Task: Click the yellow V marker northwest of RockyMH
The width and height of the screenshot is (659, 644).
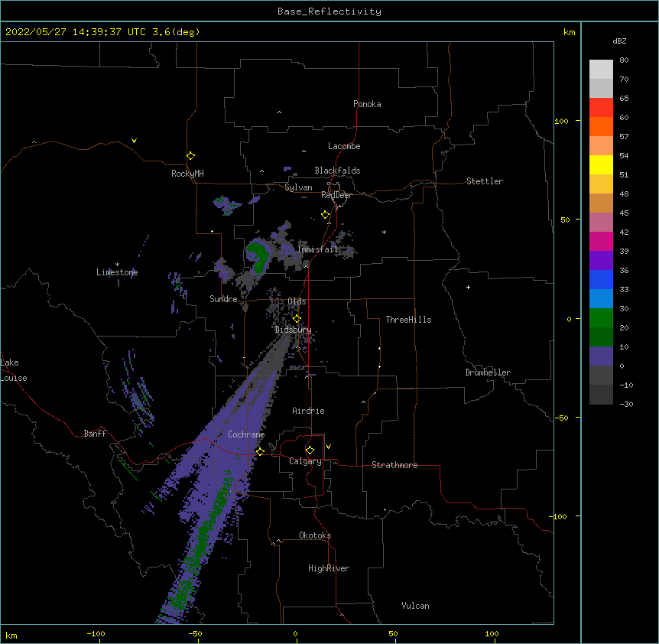Action: [x=134, y=141]
